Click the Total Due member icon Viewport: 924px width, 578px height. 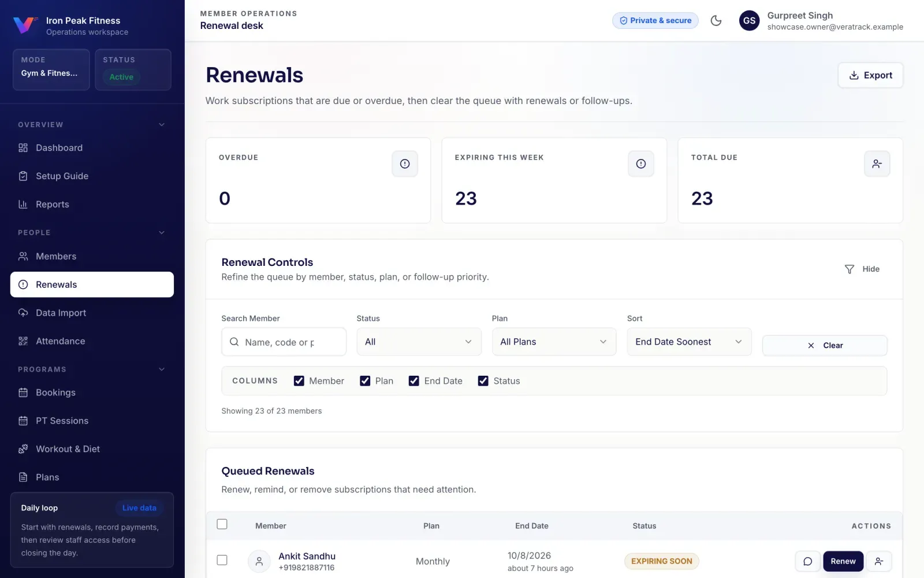point(877,164)
